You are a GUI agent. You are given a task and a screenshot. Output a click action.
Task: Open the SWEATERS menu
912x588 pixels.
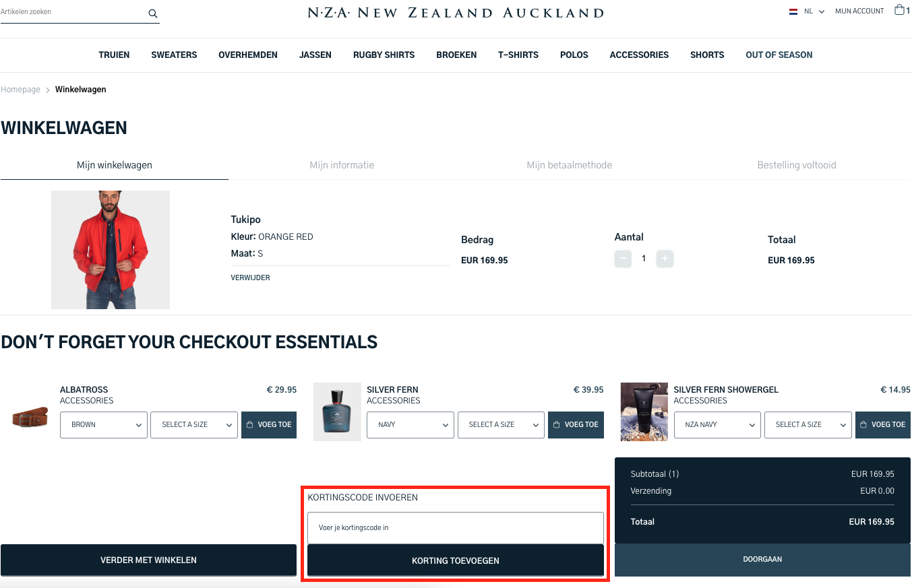click(174, 55)
